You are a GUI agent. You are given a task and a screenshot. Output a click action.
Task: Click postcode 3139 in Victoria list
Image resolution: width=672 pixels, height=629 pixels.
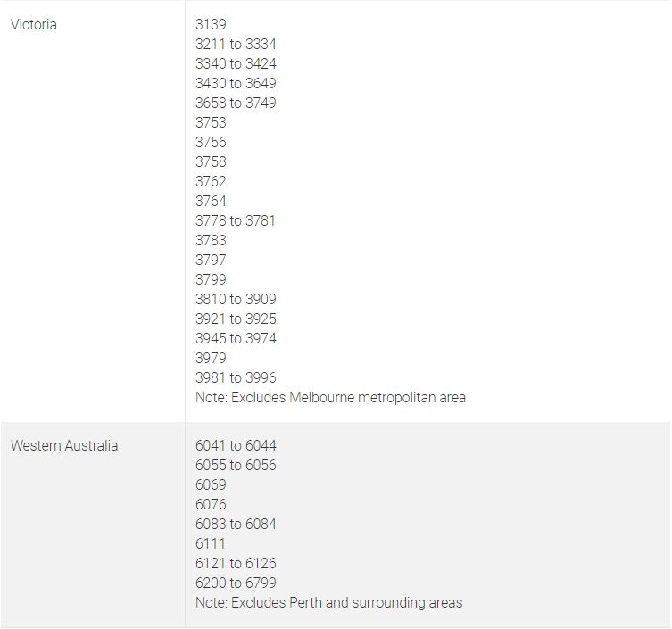[211, 25]
